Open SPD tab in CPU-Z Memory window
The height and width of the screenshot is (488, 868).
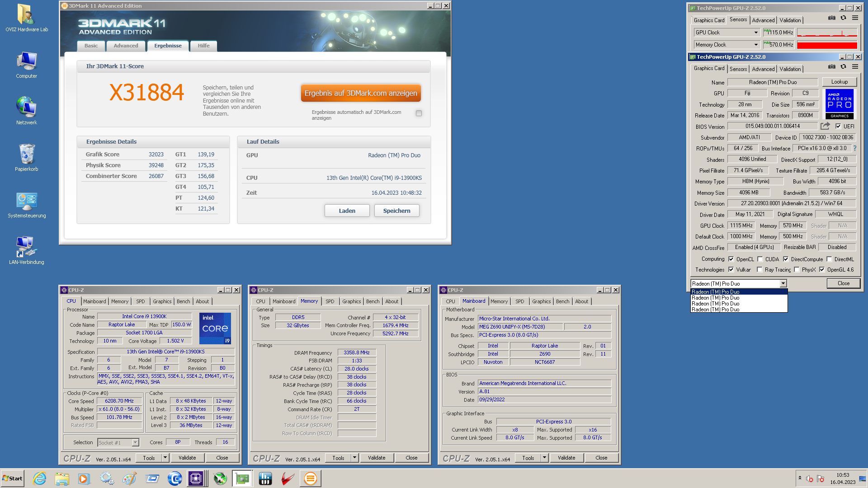(x=330, y=301)
